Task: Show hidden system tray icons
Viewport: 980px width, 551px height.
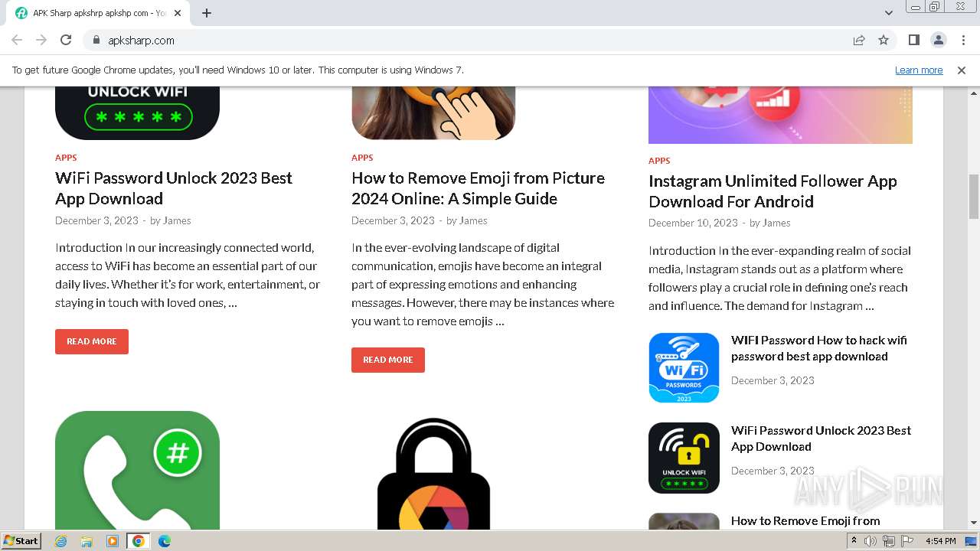Action: [x=854, y=541]
